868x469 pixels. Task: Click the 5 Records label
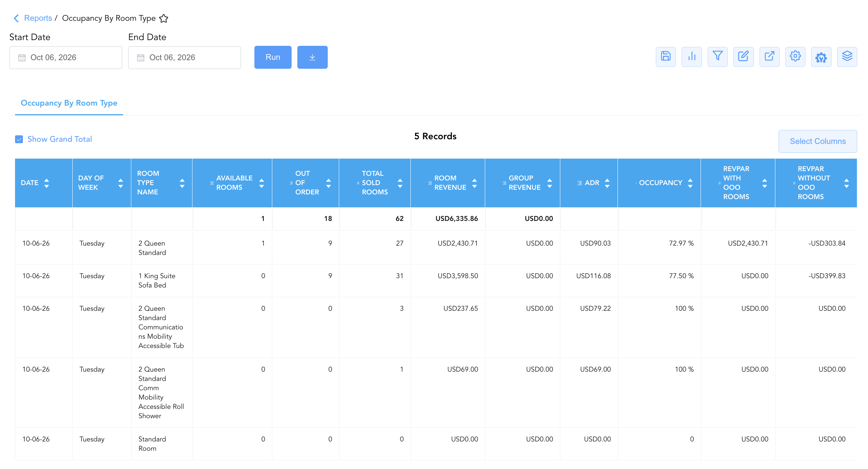point(435,136)
